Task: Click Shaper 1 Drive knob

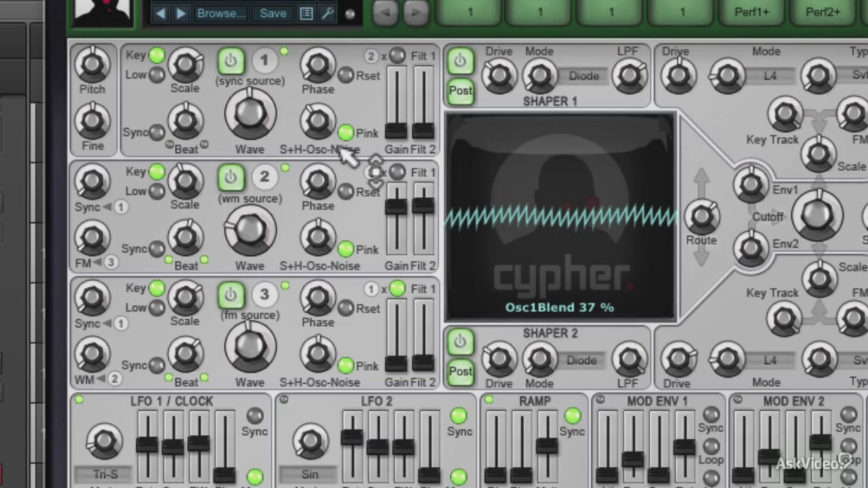Action: point(499,75)
